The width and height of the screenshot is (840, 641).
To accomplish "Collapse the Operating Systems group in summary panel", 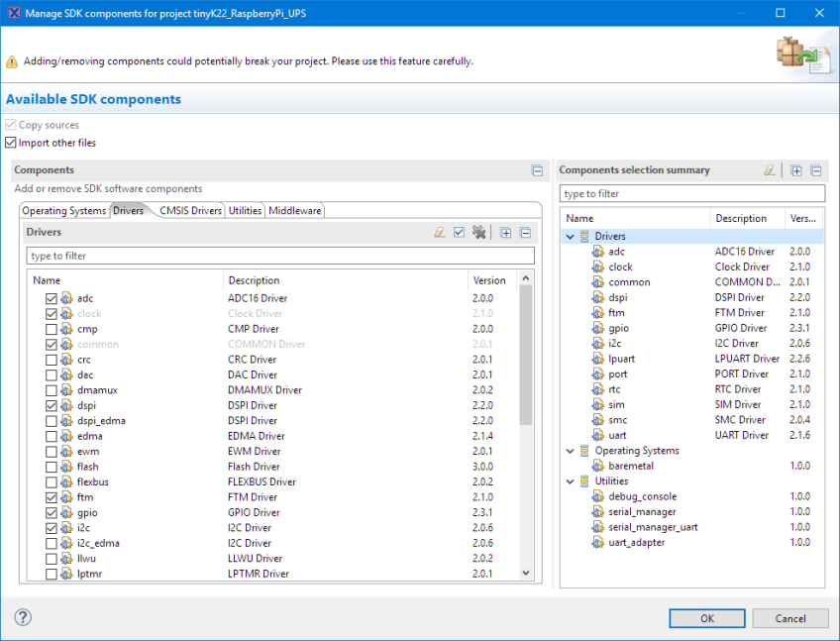I will click(x=568, y=450).
